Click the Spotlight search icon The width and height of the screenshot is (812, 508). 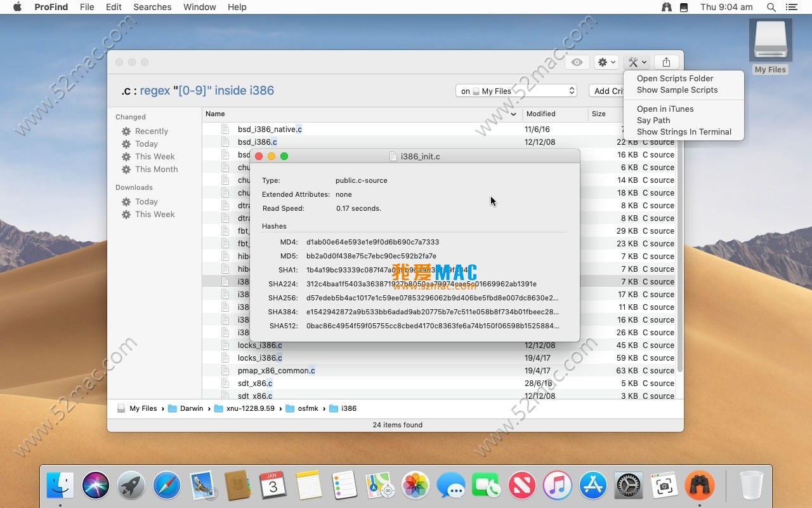[x=771, y=7]
